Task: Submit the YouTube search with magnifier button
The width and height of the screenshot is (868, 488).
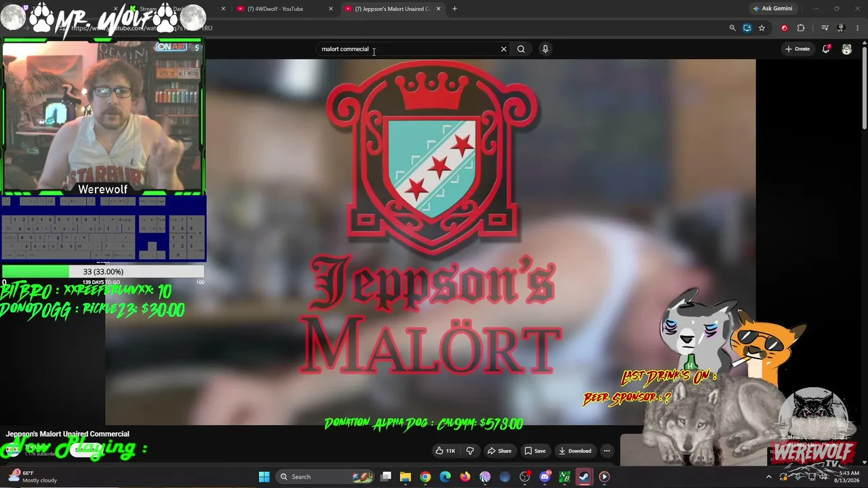Action: 521,49
